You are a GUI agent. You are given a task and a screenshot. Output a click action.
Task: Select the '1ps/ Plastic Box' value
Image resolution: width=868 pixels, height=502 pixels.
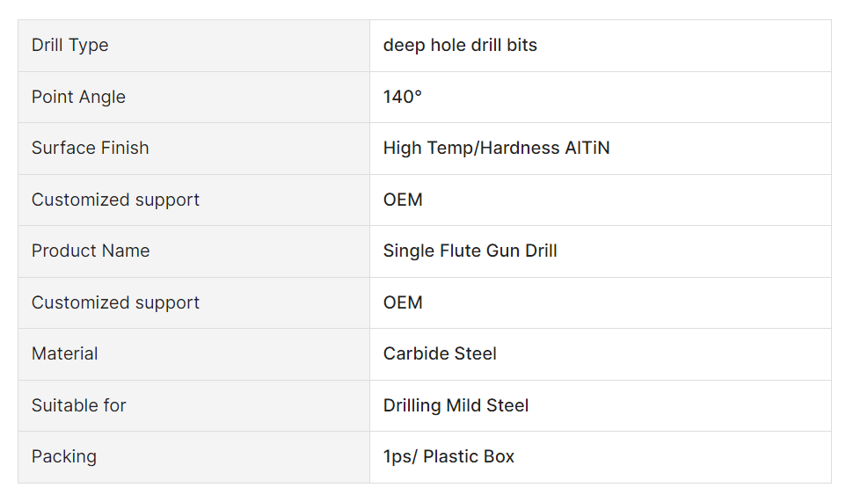[449, 456]
